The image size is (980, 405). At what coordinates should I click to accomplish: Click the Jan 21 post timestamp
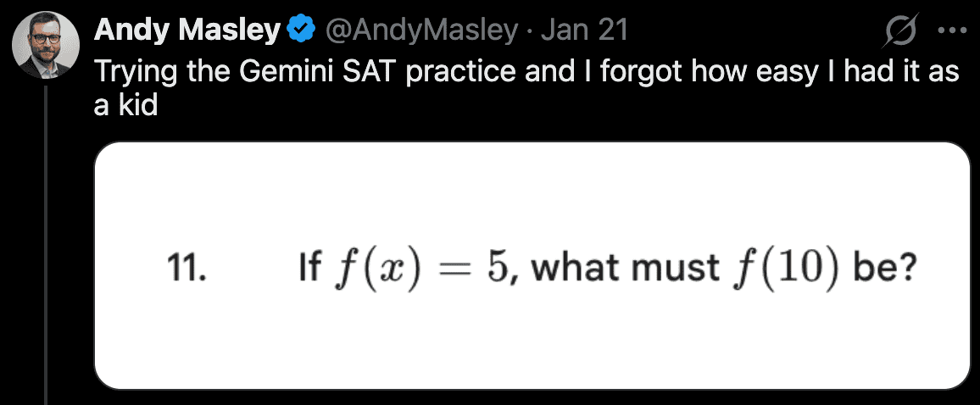tap(584, 31)
